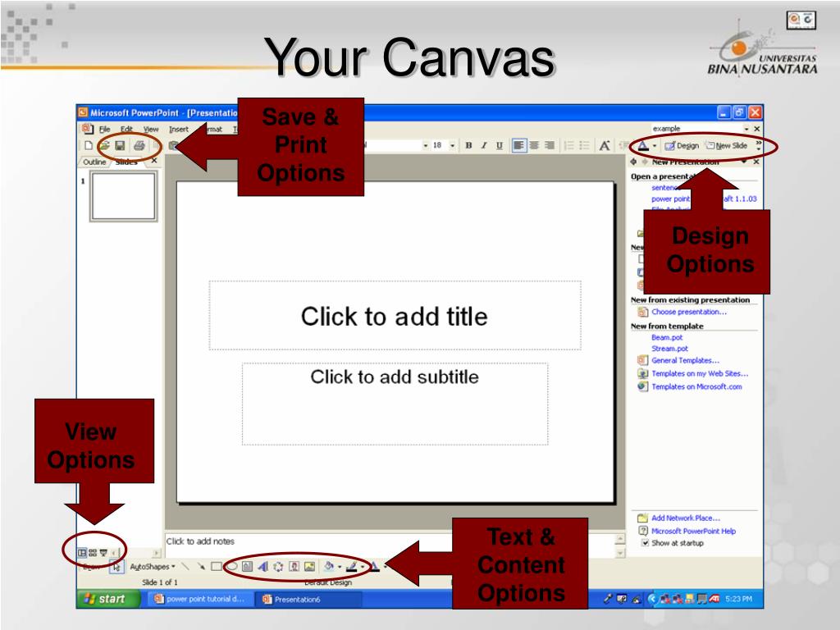Viewport: 840px width, 630px height.
Task: Open Choose presentation link
Action: [689, 312]
